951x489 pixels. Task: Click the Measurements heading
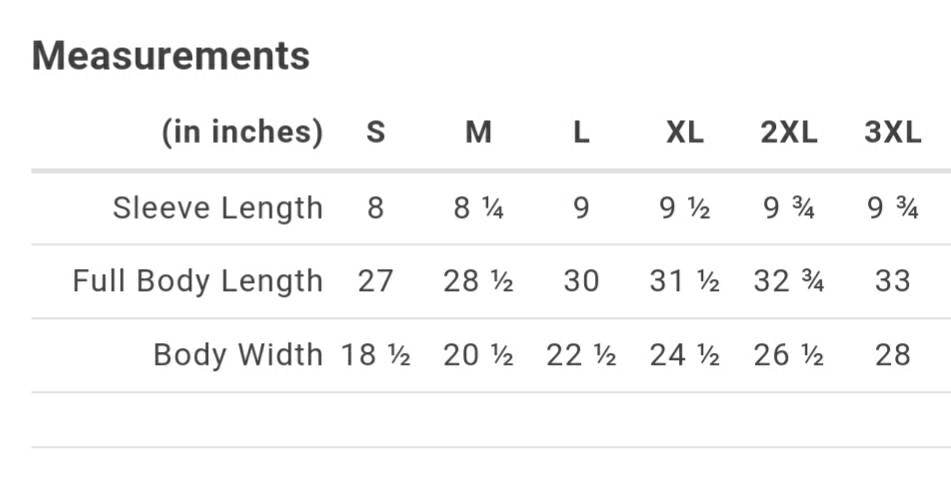[171, 56]
